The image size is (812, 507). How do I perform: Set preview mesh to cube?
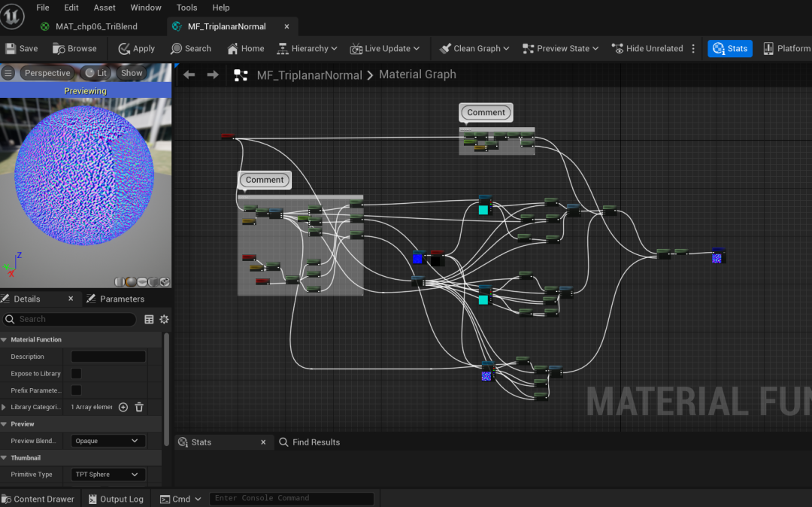[153, 282]
